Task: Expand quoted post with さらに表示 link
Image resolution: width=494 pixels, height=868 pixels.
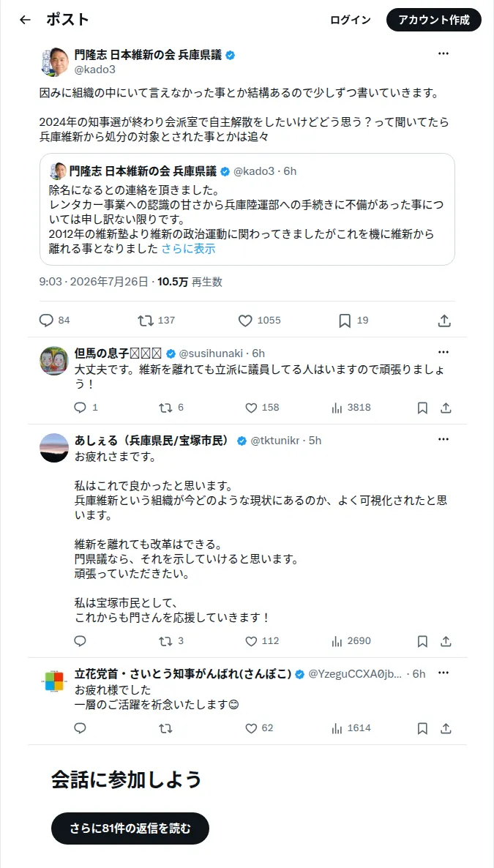Action: pyautogui.click(x=188, y=249)
